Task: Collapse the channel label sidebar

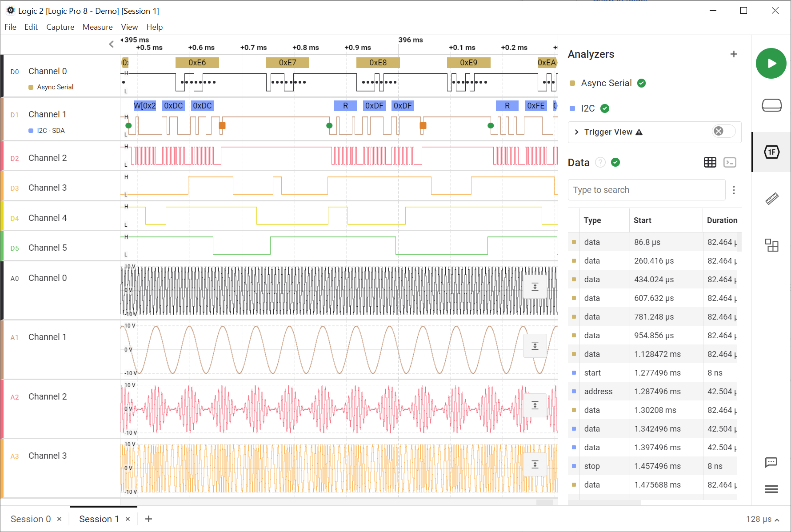Action: click(x=111, y=44)
